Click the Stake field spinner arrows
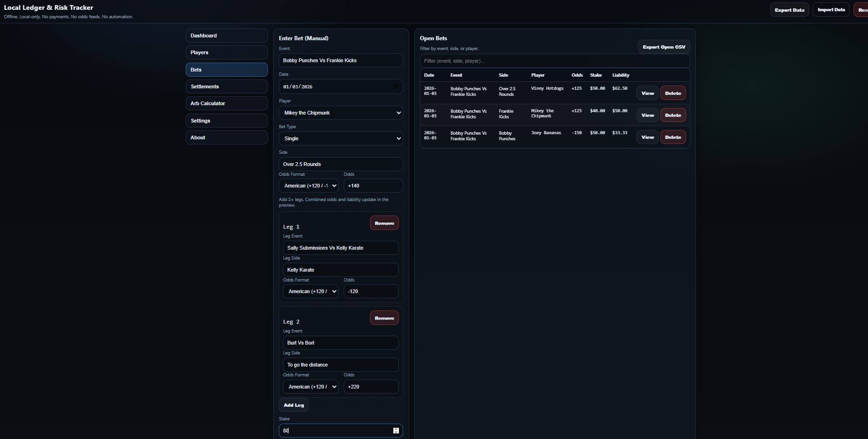868x439 pixels. tap(396, 431)
